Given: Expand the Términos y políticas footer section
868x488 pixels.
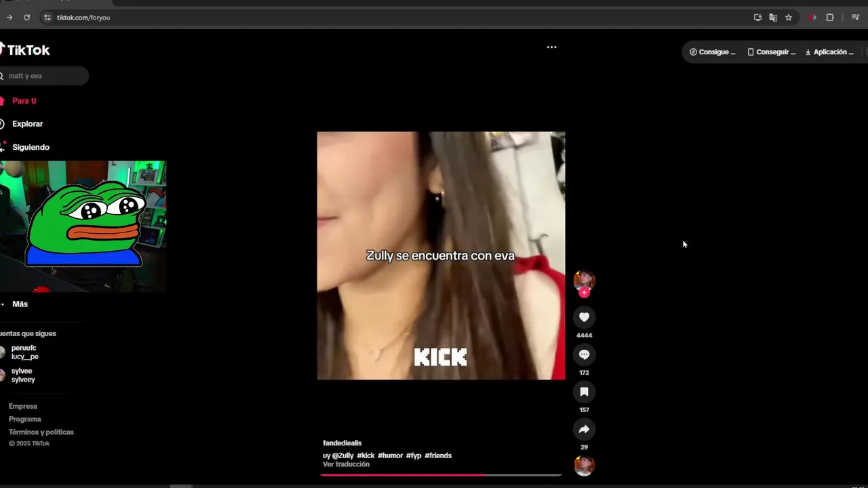Looking at the screenshot, I should tap(41, 432).
